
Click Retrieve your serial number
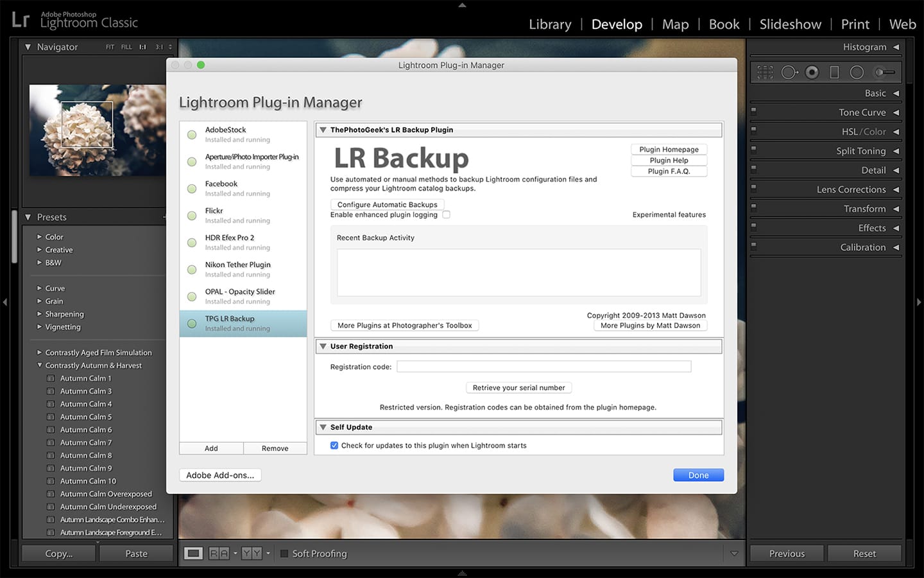click(518, 388)
